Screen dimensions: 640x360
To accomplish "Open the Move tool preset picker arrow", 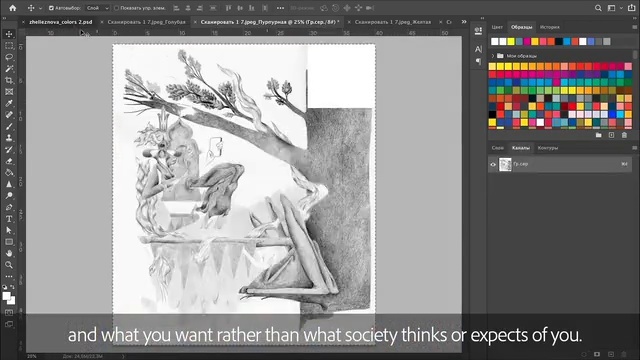I will click(x=40, y=8).
